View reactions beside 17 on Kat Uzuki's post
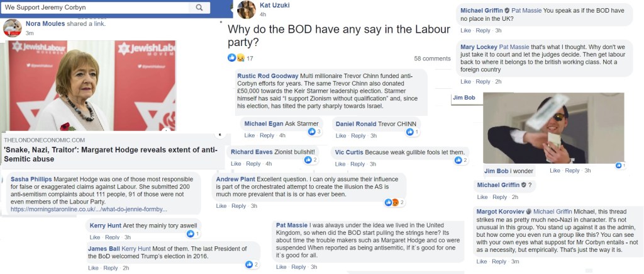This screenshot has width=644, height=274. pyautogui.click(x=236, y=58)
